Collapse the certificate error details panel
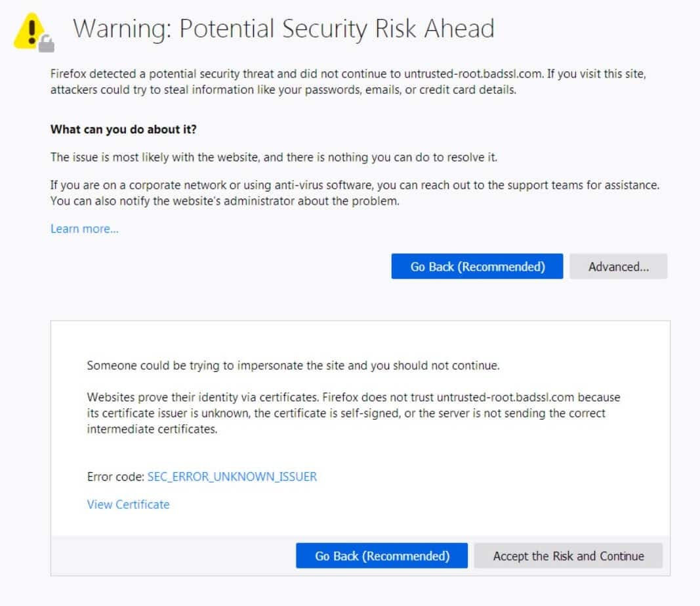The width and height of the screenshot is (700, 606). (617, 266)
